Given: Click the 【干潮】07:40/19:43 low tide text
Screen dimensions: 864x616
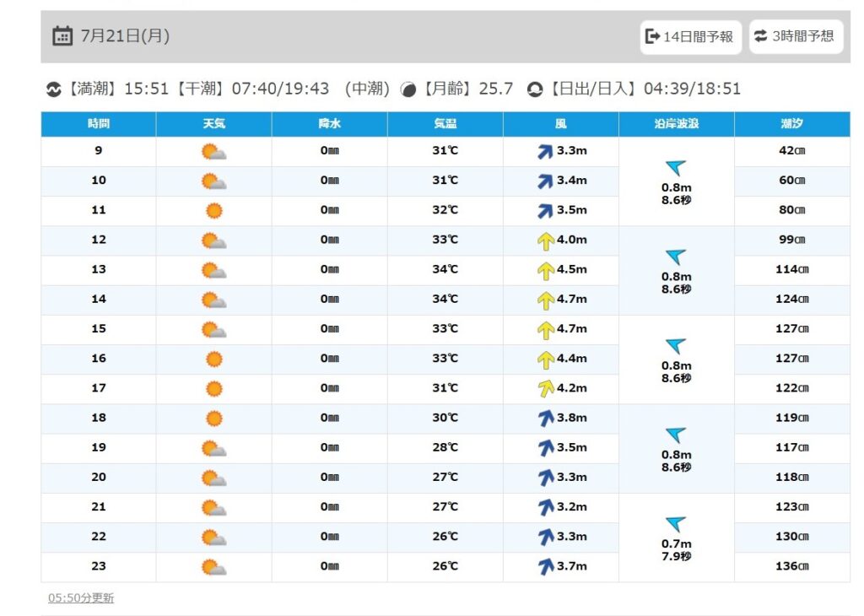Looking at the screenshot, I should (251, 89).
